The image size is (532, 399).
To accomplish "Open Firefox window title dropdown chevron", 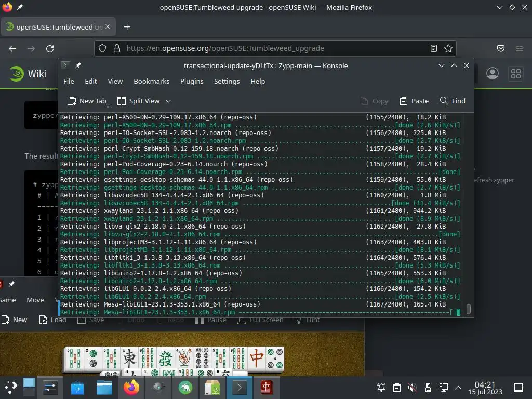I will (x=499, y=7).
